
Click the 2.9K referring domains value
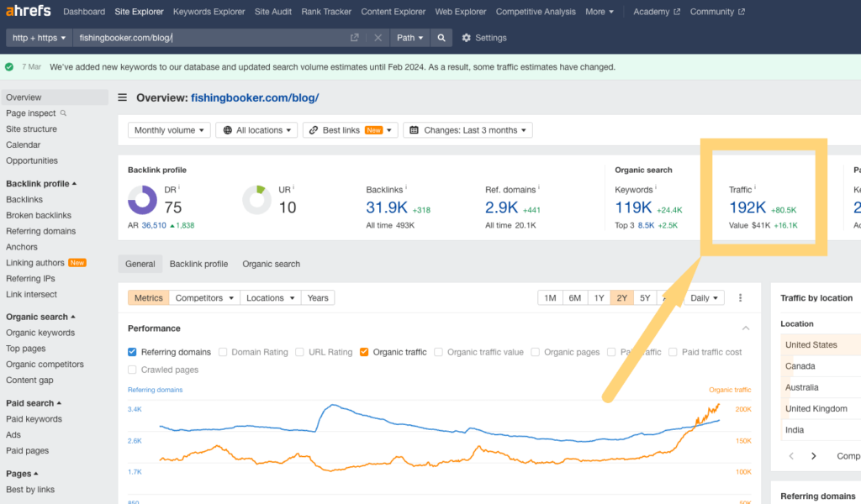coord(501,207)
